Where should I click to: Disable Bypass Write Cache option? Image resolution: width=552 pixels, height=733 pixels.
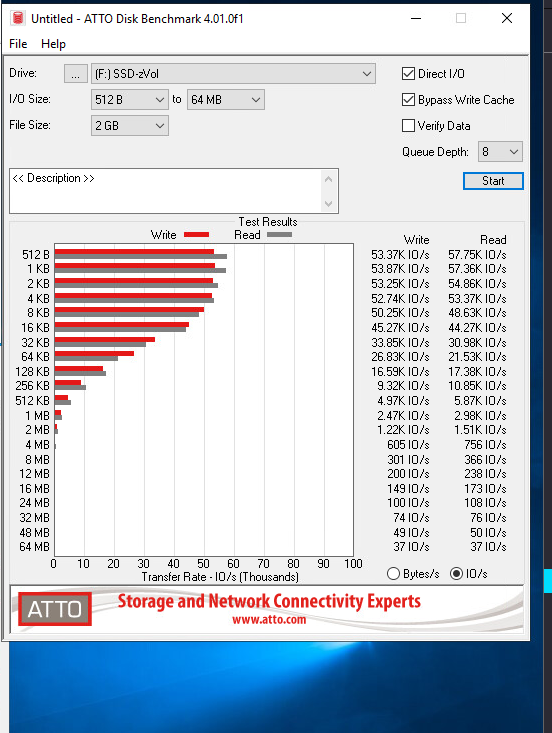pos(408,100)
